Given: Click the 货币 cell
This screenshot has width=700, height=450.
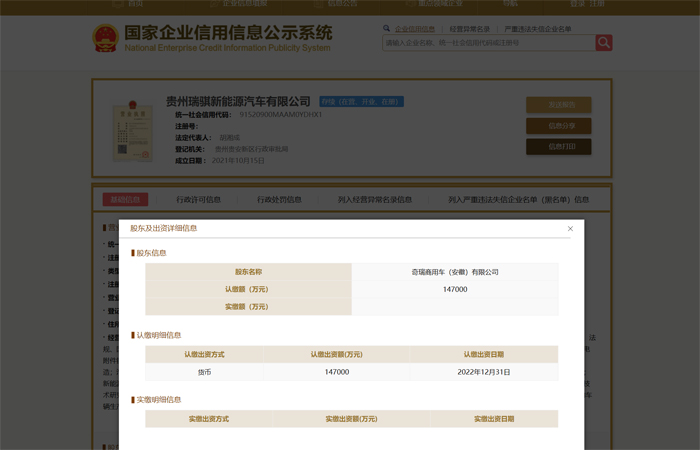Looking at the screenshot, I should [204, 372].
